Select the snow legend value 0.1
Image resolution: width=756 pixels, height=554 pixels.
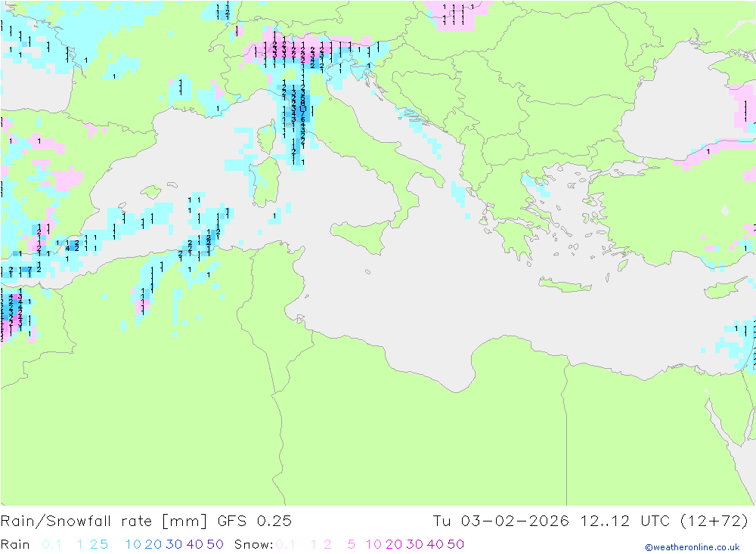[285, 544]
